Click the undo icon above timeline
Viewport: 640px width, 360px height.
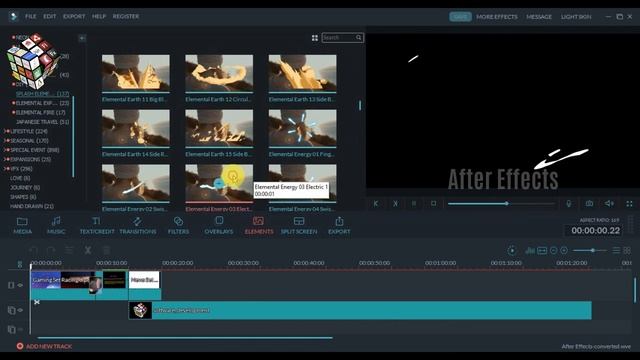pyautogui.click(x=33, y=250)
